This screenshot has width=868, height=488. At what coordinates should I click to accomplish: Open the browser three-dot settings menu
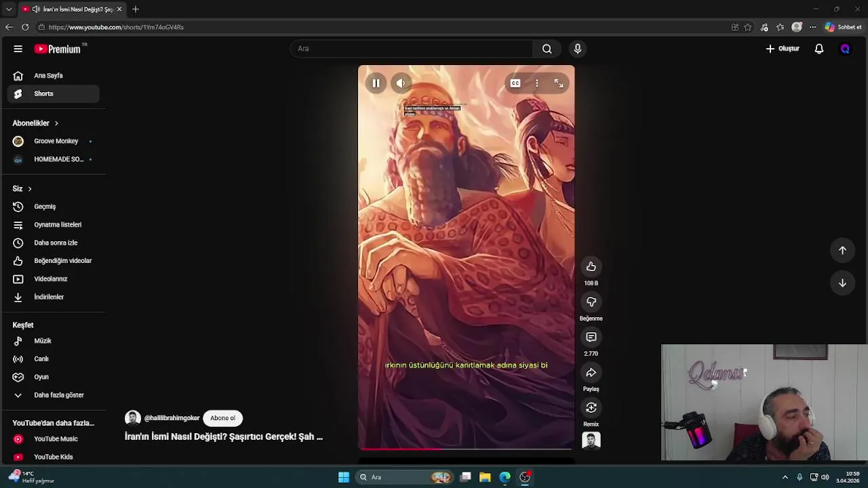(812, 27)
